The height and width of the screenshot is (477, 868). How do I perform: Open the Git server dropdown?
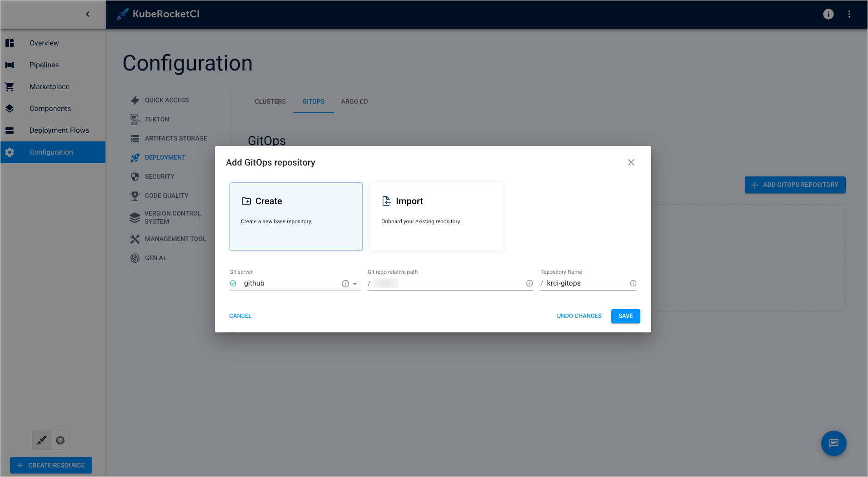pos(354,283)
